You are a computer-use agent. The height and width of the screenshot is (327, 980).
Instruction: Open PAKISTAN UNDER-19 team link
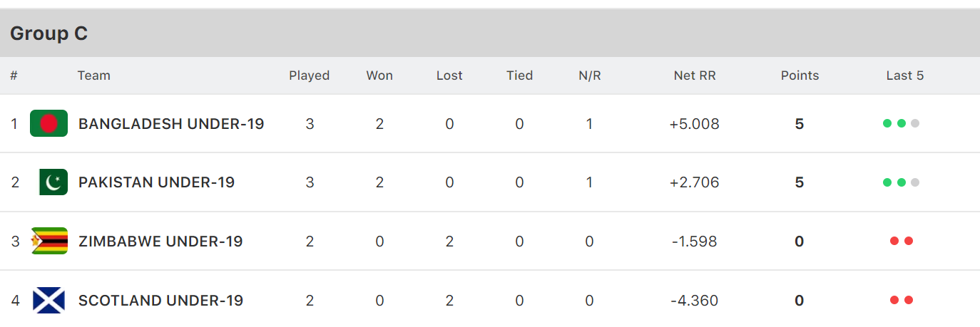click(x=156, y=182)
